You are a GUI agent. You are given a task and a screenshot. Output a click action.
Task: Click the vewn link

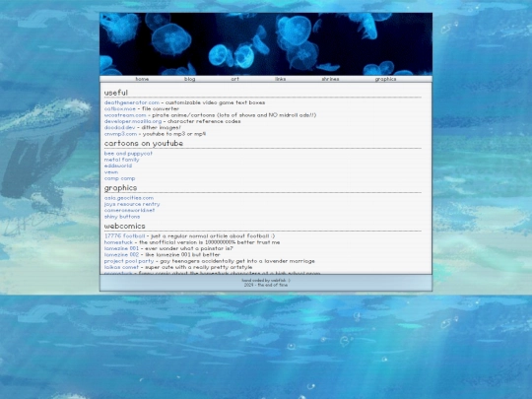click(x=111, y=172)
